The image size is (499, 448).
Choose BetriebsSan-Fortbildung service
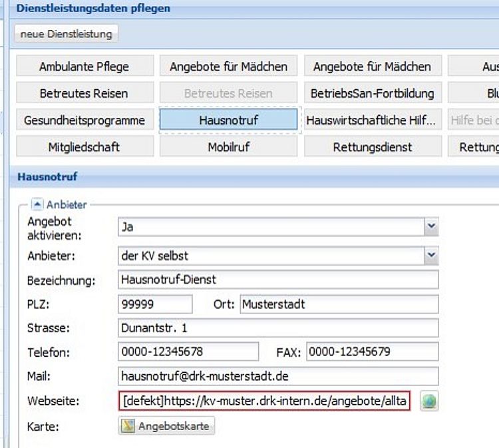[x=373, y=93]
